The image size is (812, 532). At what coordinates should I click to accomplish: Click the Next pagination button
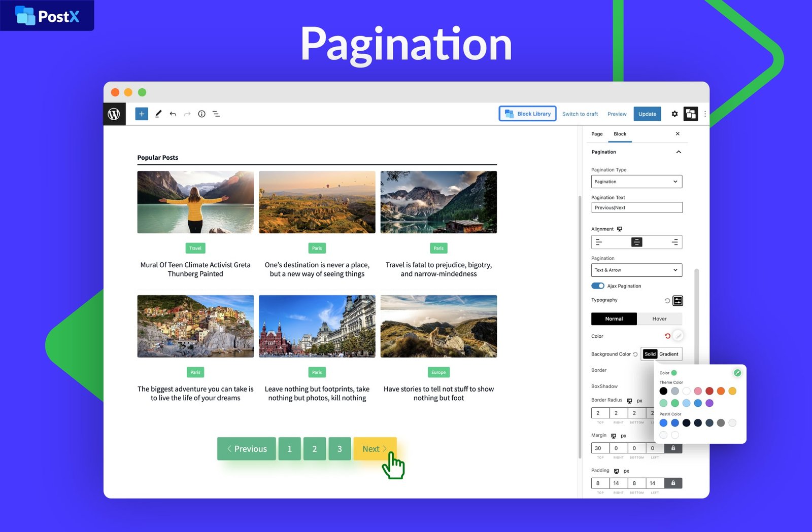pyautogui.click(x=375, y=449)
